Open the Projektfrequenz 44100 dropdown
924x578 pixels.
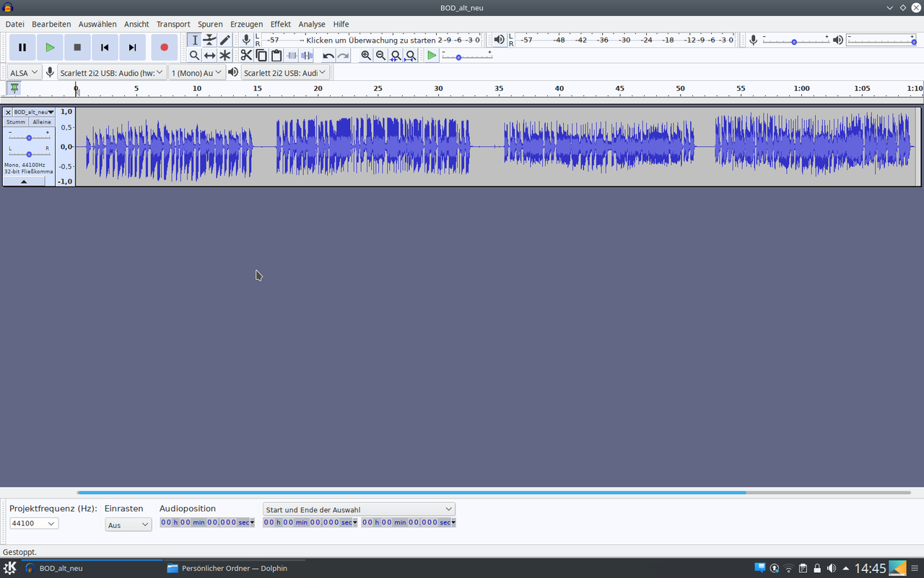[x=33, y=523]
